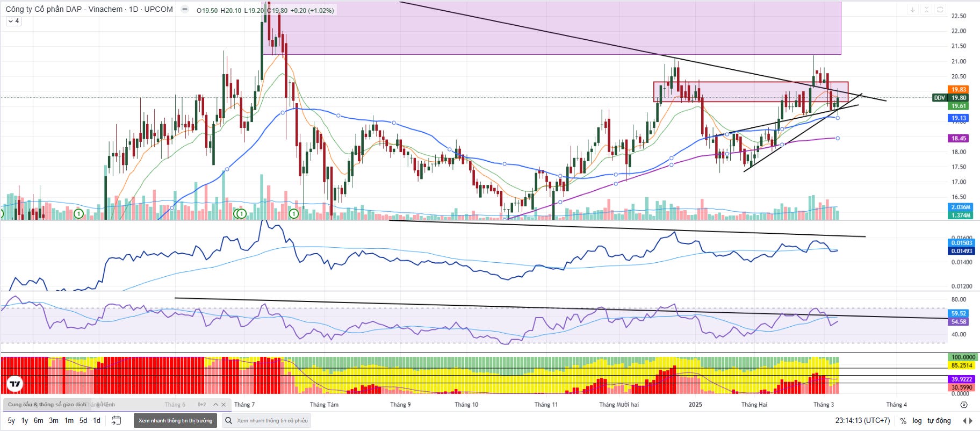Expand the collapsed indicator legend showing 4

click(13, 21)
